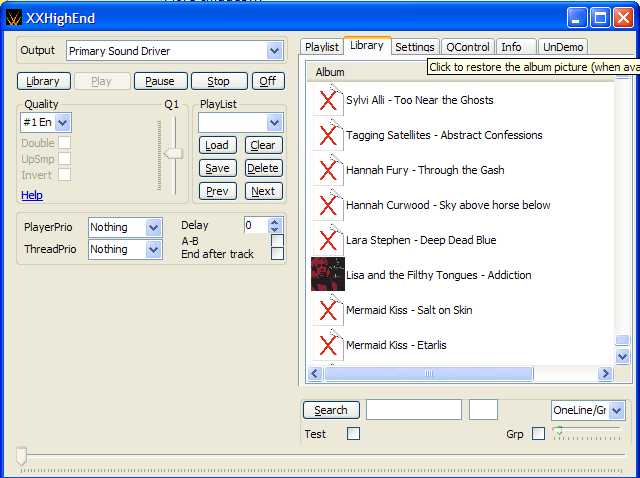The image size is (640, 478).
Task: Select Lisa and the Filthy Tongues - Addiction
Action: pyautogui.click(x=439, y=275)
